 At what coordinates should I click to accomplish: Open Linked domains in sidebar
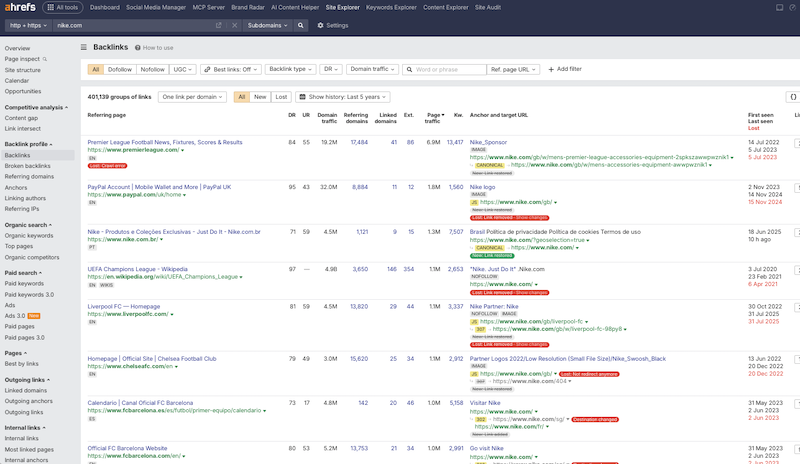[26, 390]
